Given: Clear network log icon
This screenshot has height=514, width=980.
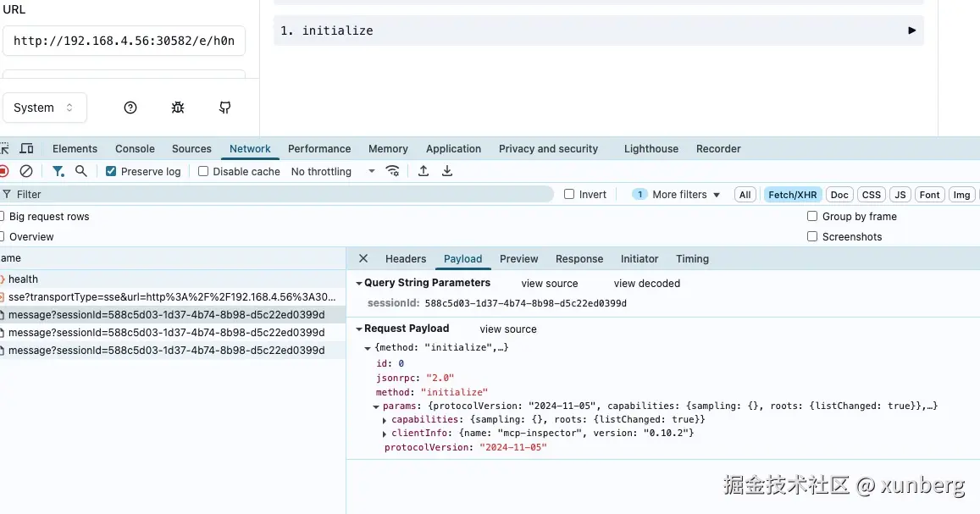Looking at the screenshot, I should [x=26, y=171].
